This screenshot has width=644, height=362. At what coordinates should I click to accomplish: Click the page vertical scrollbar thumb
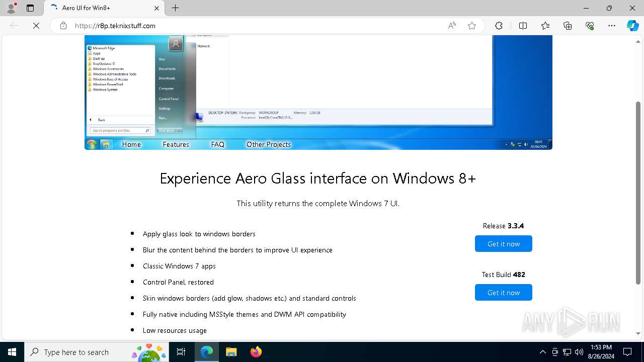pyautogui.click(x=638, y=193)
